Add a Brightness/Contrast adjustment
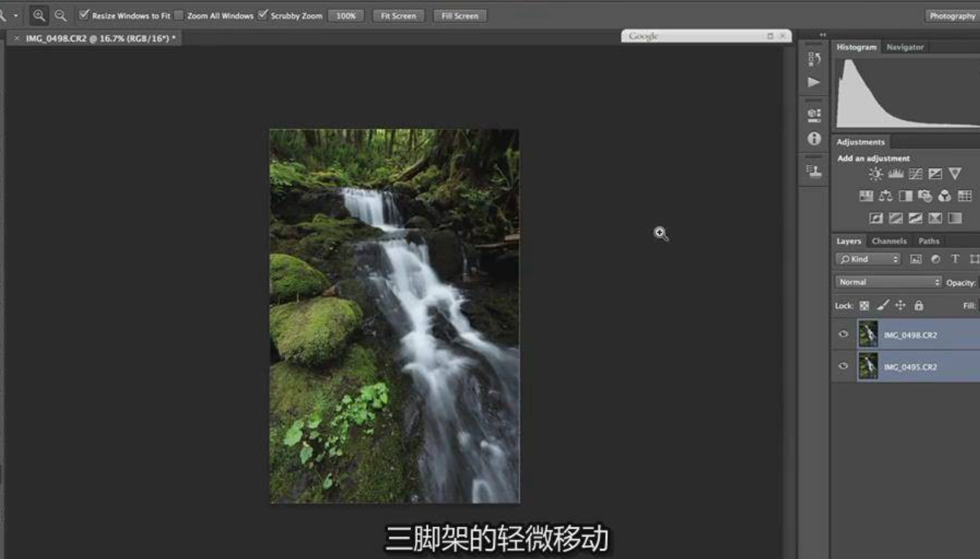Viewport: 980px width, 559px height. coord(876,174)
